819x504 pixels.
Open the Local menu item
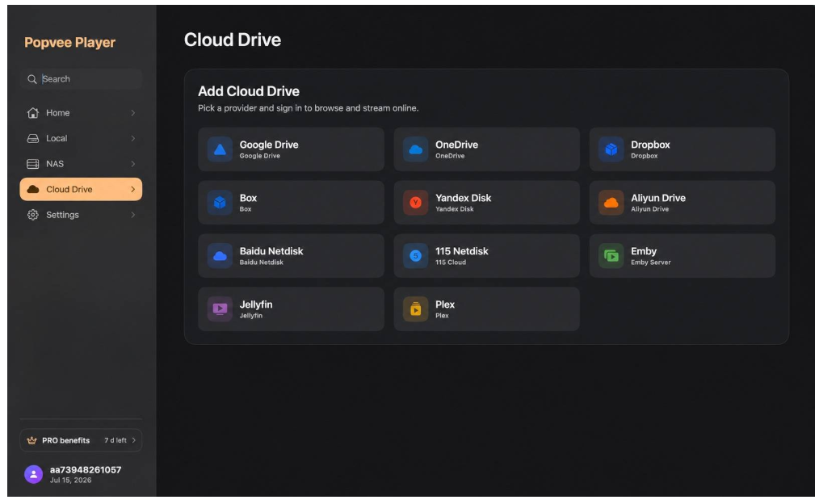click(81, 138)
